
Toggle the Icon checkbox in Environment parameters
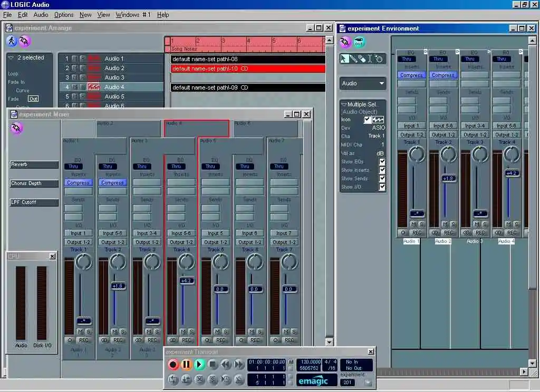pyautogui.click(x=367, y=120)
